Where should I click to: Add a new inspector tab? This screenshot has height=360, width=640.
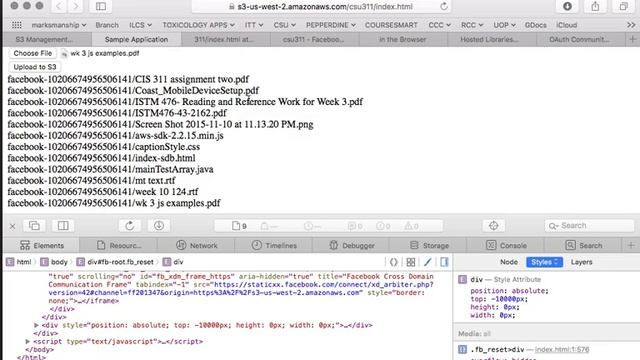tap(631, 245)
